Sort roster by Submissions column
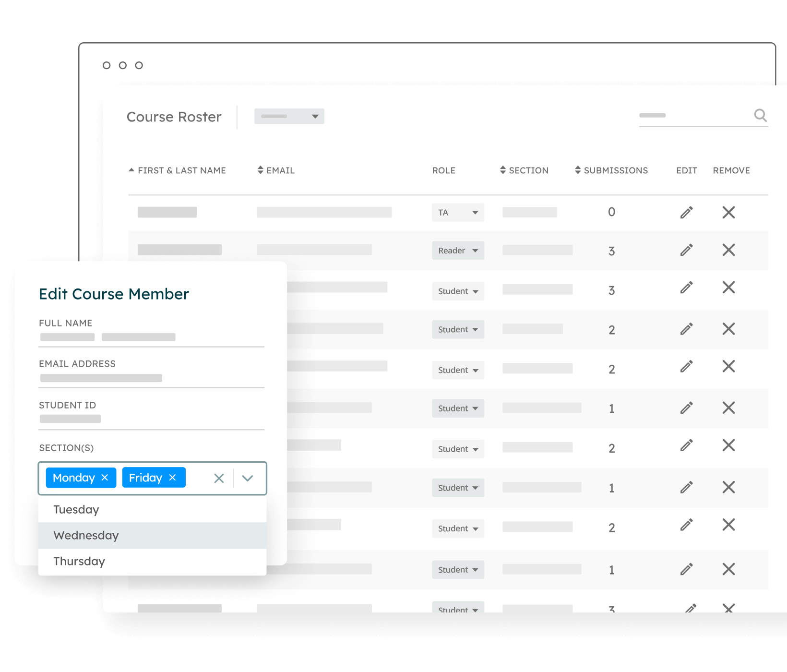Viewport: 787px width, 672px height. point(611,170)
